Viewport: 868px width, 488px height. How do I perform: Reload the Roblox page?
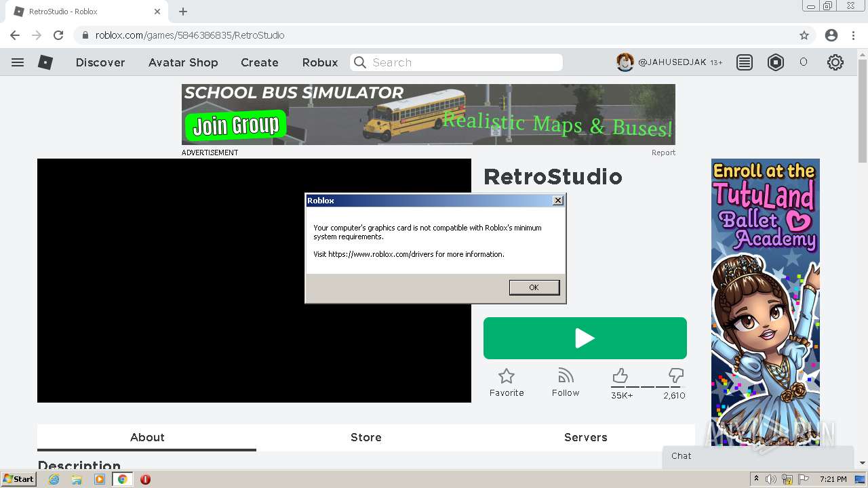[58, 35]
